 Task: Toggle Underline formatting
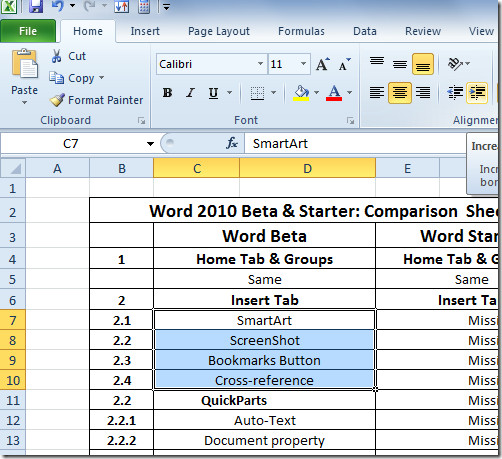point(213,93)
